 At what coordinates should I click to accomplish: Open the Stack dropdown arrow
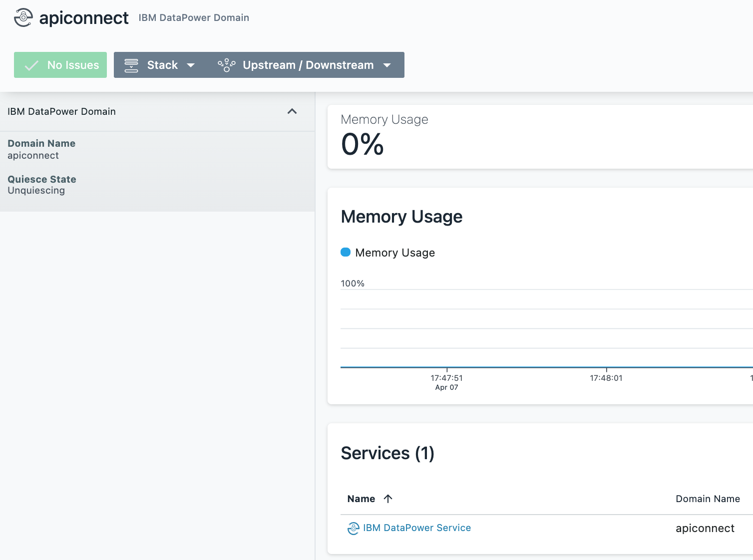(x=191, y=65)
